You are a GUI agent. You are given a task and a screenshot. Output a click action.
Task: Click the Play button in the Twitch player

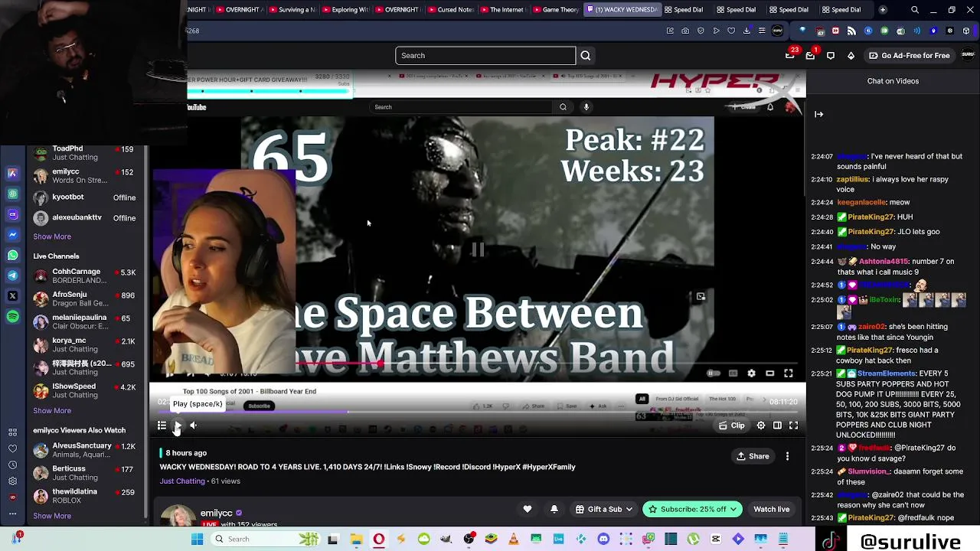tap(178, 425)
